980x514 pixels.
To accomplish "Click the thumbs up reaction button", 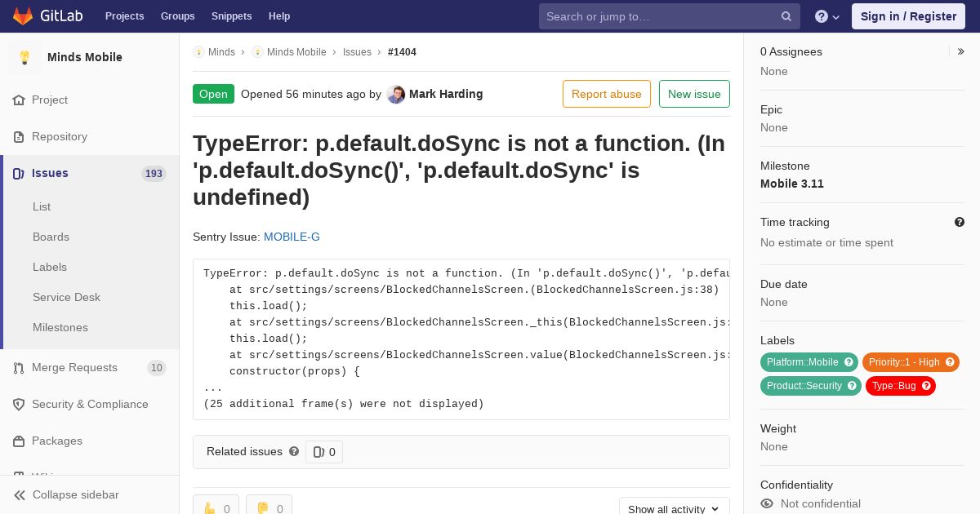I will [216, 506].
